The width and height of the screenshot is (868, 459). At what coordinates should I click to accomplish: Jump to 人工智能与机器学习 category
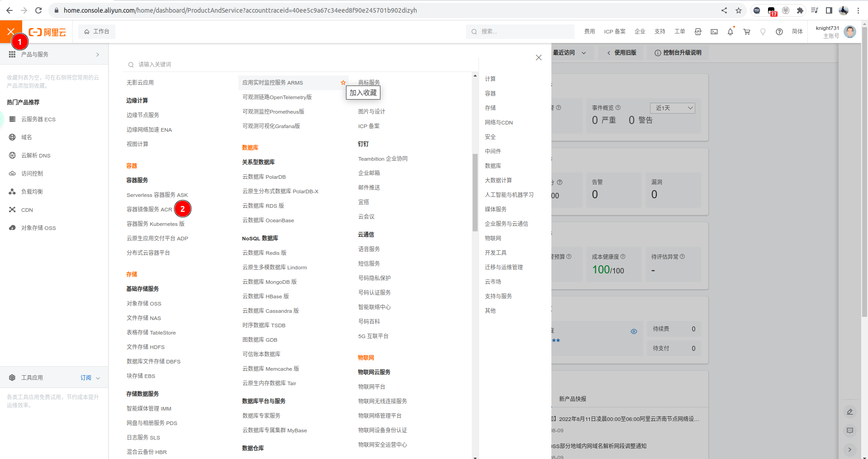(509, 195)
